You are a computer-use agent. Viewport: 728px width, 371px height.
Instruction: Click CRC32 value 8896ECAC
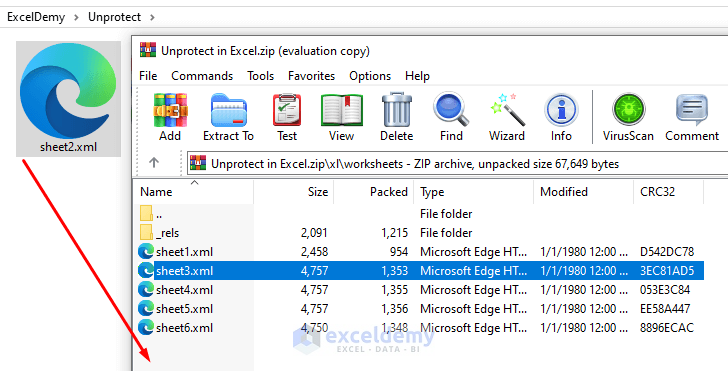point(667,328)
